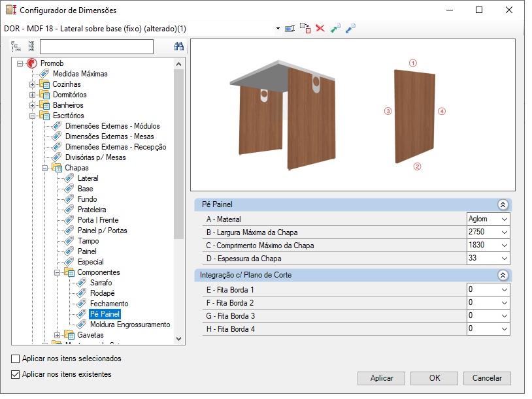Open the Comprimento Máximo da Chapa dropdown

(x=505, y=245)
